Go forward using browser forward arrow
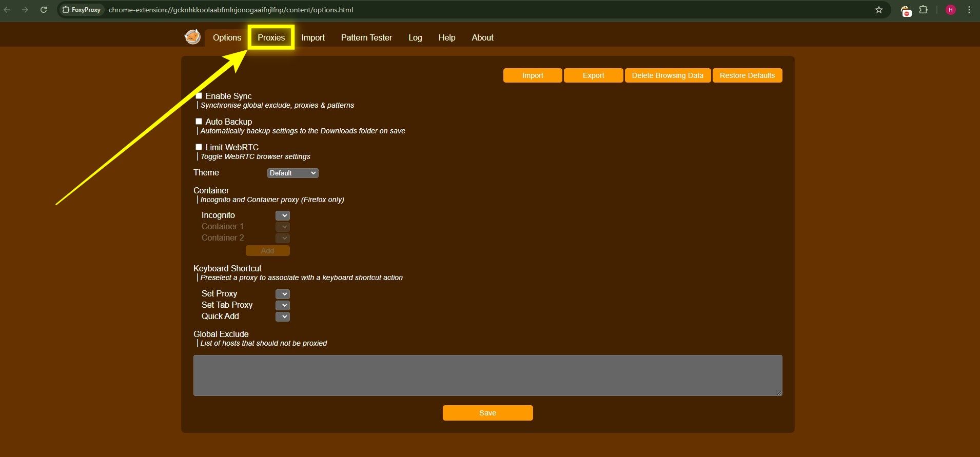Image resolution: width=980 pixels, height=457 pixels. click(25, 10)
